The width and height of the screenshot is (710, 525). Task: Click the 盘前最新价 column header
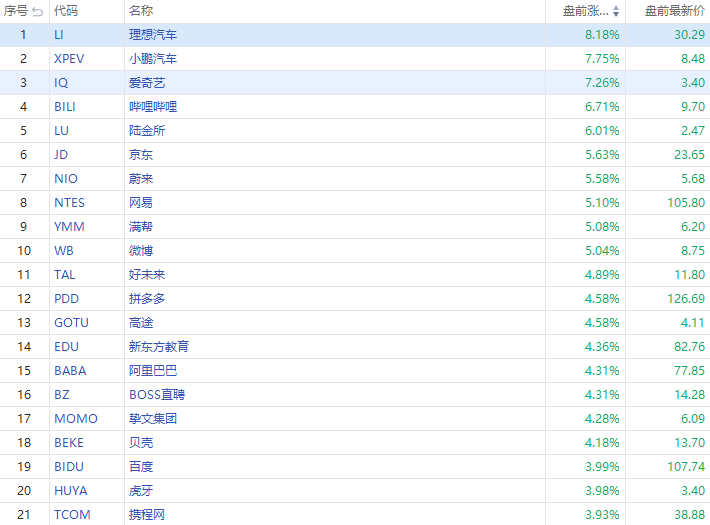click(675, 11)
